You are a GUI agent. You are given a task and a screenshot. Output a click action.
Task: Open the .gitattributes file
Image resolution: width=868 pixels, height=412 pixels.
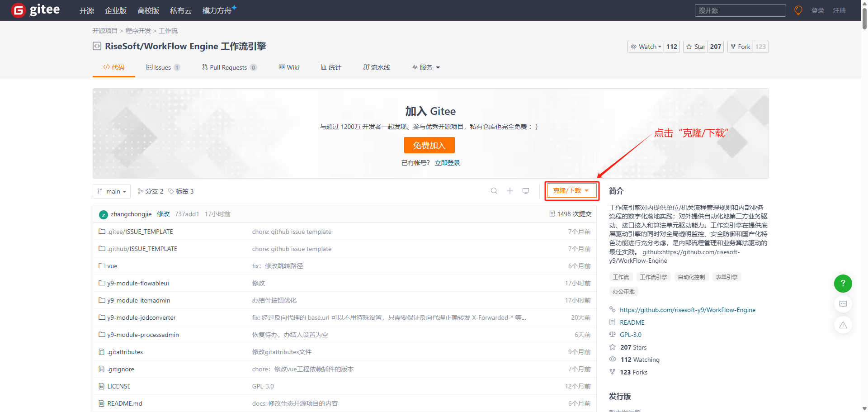pos(125,352)
